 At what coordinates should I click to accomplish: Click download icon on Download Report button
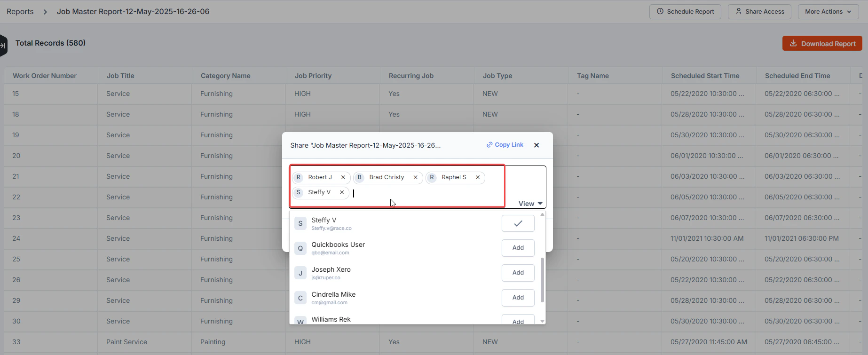tap(793, 43)
